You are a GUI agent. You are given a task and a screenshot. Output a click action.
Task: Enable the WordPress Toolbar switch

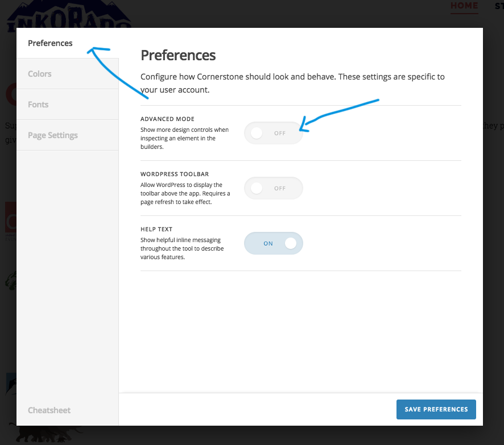click(x=274, y=188)
